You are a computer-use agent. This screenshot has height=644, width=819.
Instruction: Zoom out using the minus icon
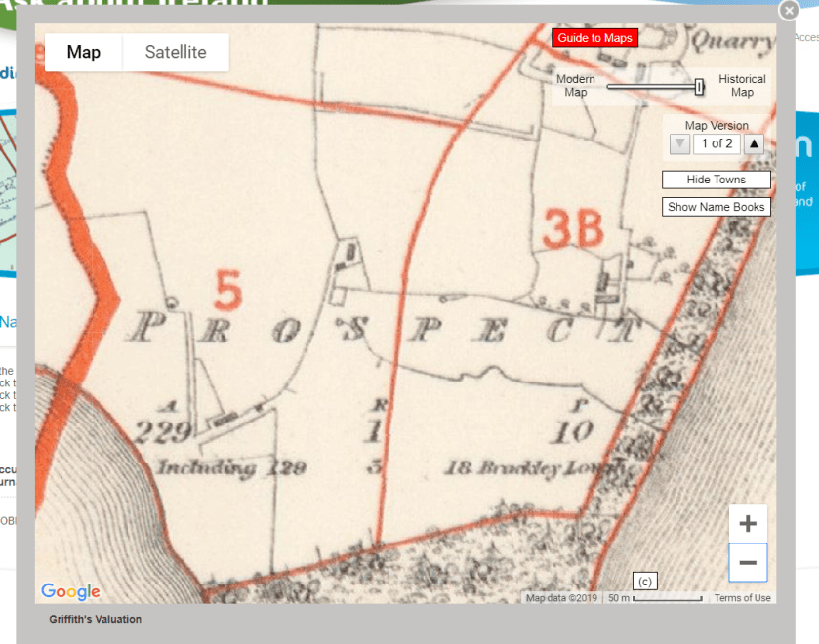(748, 562)
